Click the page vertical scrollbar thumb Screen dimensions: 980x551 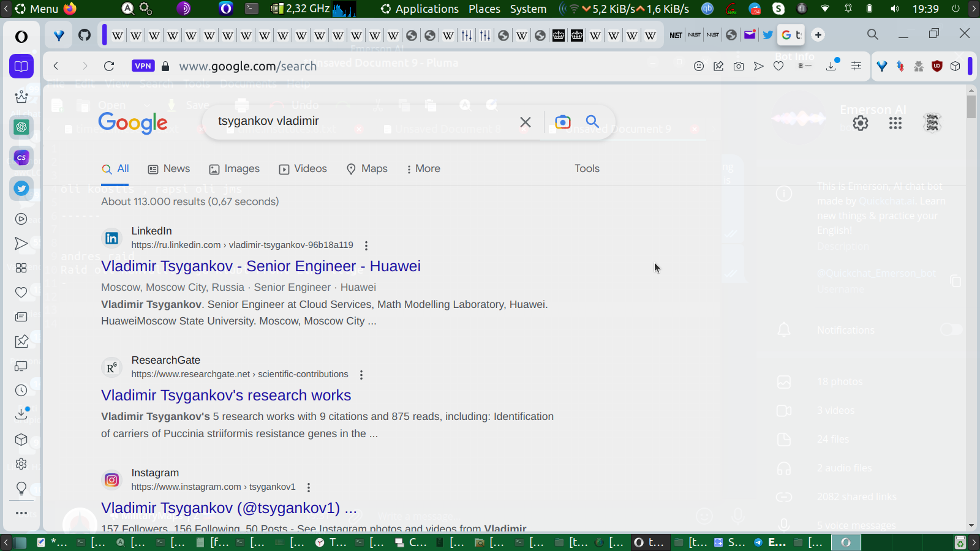(971, 107)
